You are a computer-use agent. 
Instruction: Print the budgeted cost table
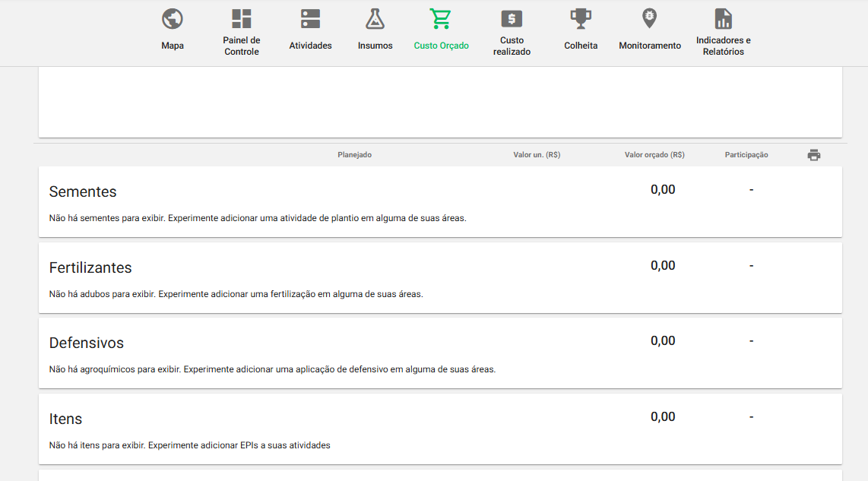point(814,155)
